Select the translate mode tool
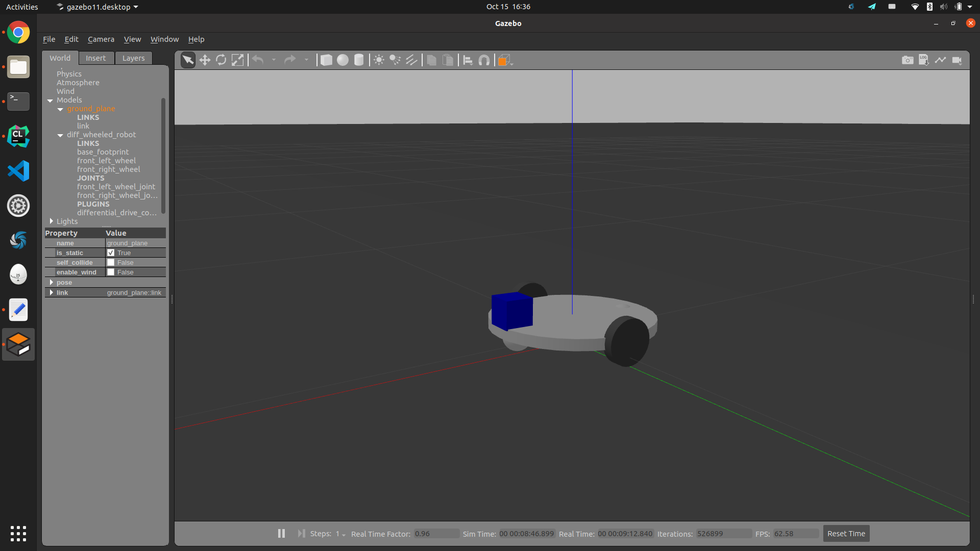This screenshot has height=551, width=980. (x=205, y=60)
